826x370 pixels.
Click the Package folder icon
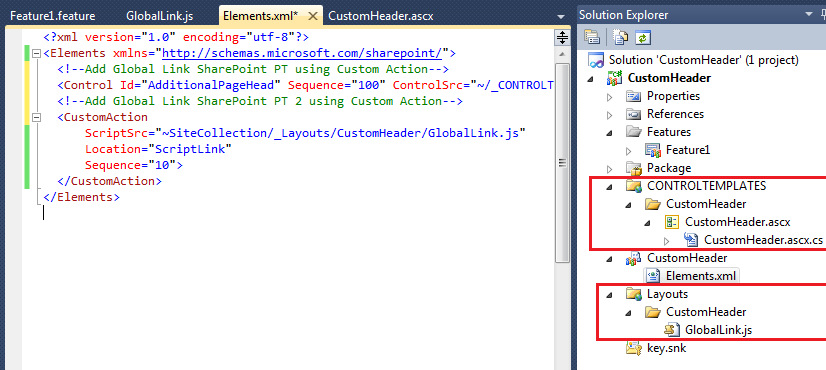633,168
